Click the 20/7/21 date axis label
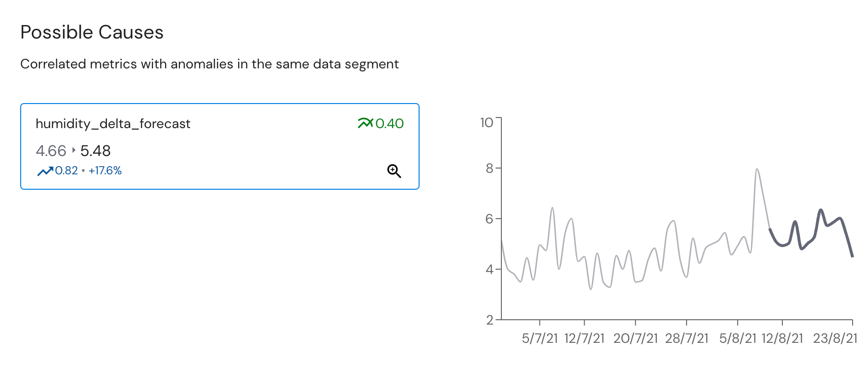This screenshot has height=365, width=868. [635, 338]
